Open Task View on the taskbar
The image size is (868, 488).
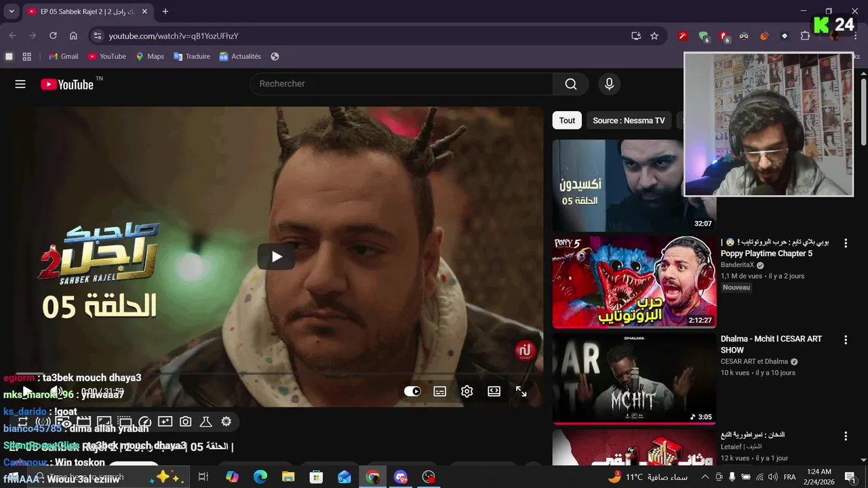click(203, 477)
